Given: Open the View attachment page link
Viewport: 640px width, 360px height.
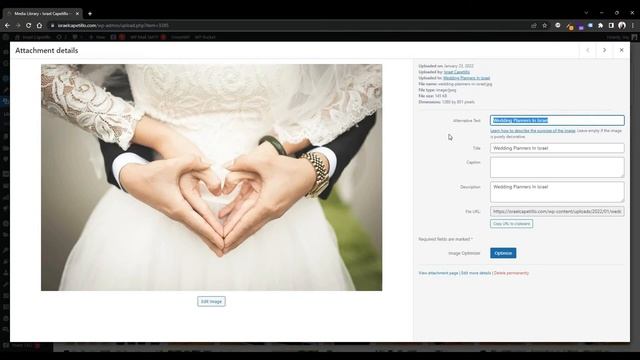Looking at the screenshot, I should click(x=438, y=273).
